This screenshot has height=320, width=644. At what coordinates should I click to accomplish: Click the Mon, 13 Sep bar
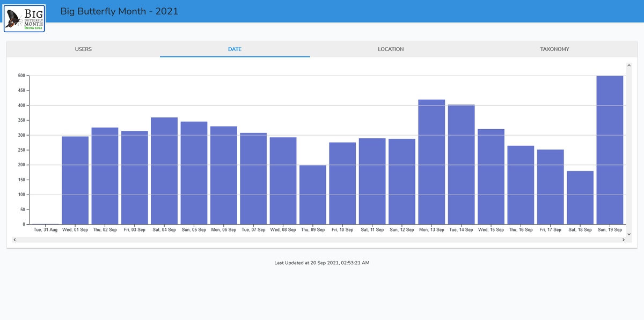coord(431,162)
